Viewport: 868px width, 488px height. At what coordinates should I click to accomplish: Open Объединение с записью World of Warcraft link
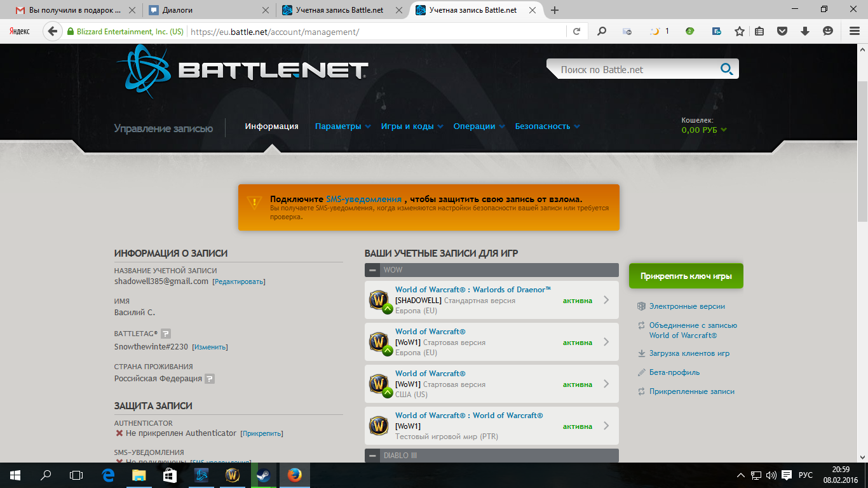(693, 330)
